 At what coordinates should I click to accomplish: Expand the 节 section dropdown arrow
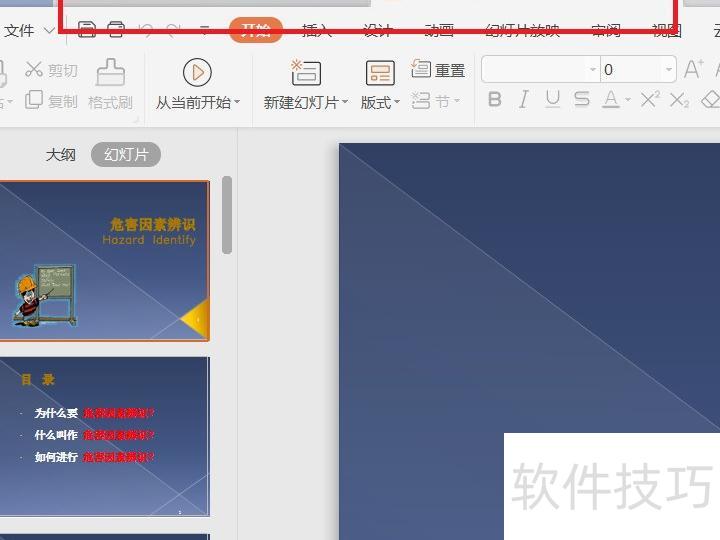[457, 101]
